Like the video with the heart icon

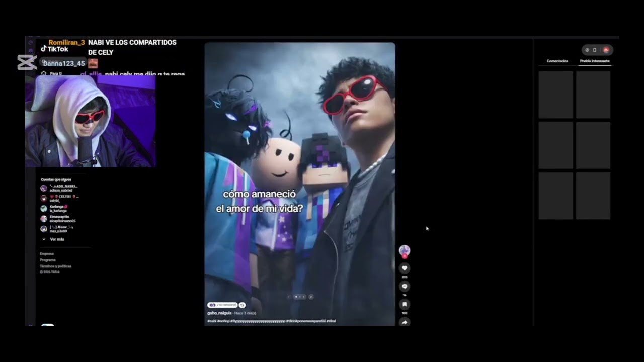pyautogui.click(x=405, y=268)
